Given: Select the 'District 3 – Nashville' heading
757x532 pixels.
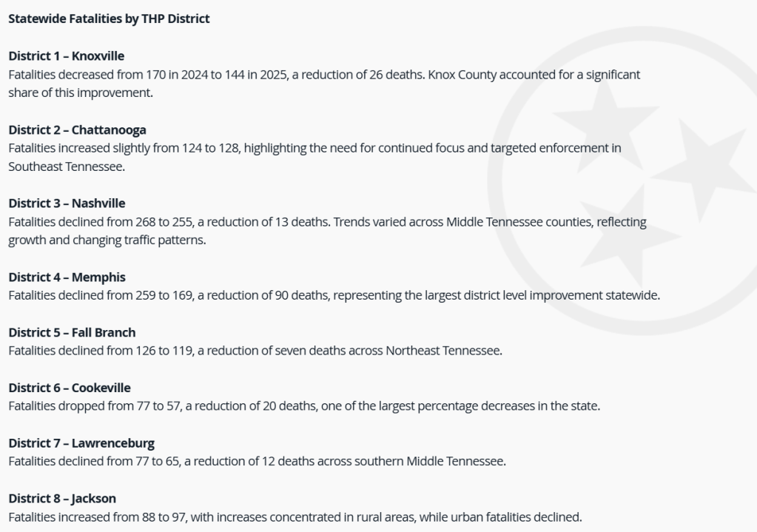Looking at the screenshot, I should 67,203.
